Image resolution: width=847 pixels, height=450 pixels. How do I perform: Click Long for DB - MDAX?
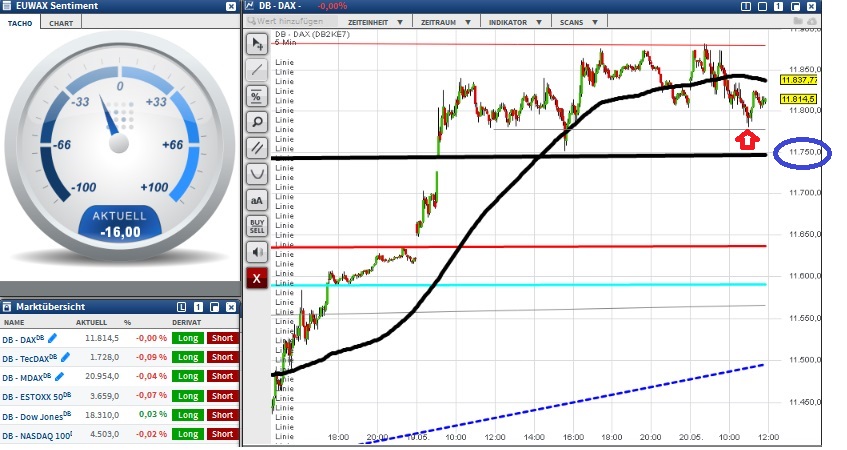188,376
